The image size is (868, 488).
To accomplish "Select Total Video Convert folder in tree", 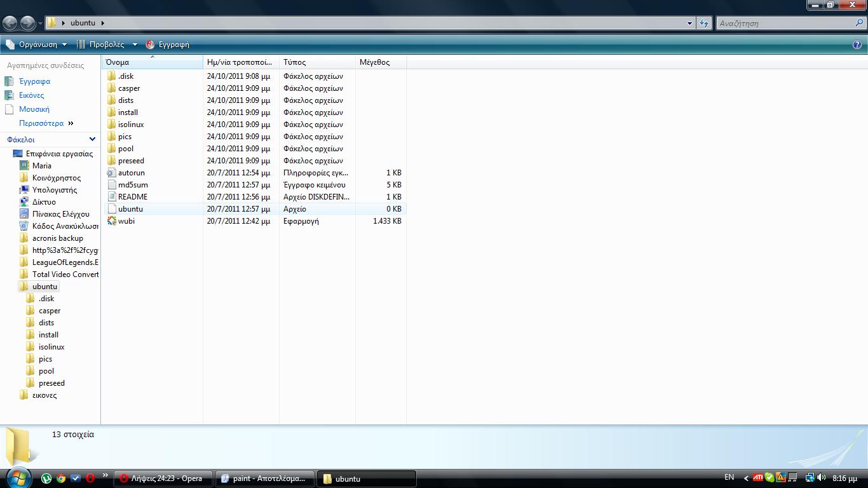I will [65, 274].
